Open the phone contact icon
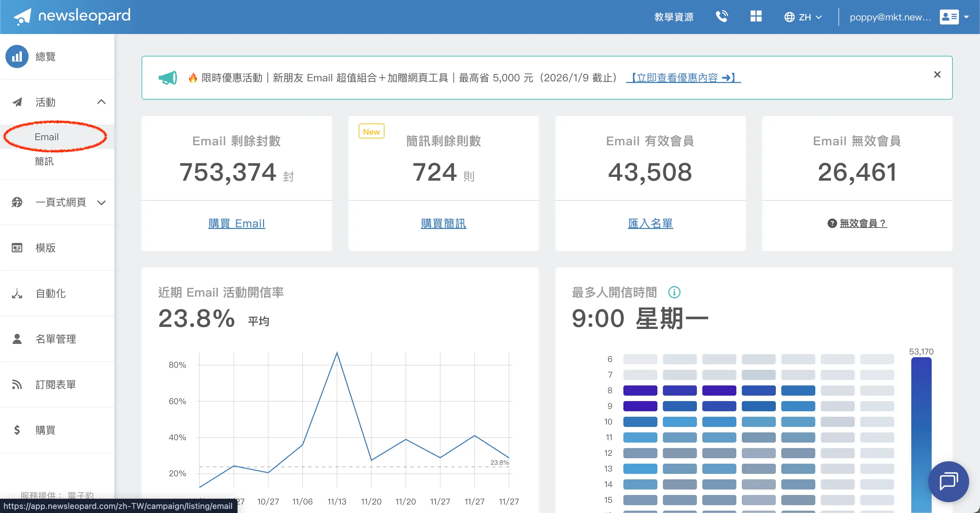Screen dimensions: 980x513 coord(722,17)
